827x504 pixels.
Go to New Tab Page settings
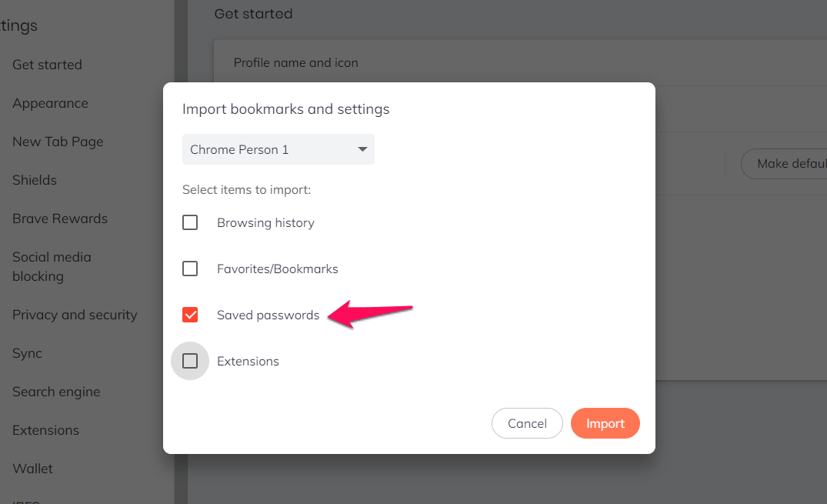point(58,142)
